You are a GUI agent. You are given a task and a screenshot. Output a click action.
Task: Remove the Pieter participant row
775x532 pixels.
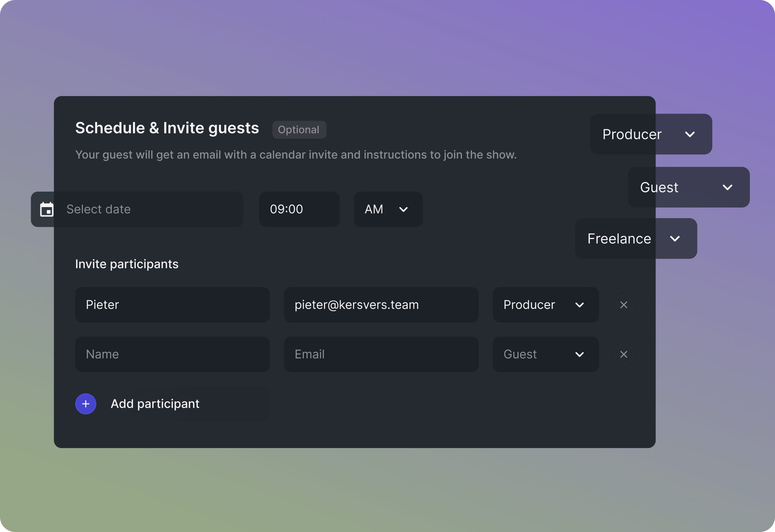(624, 305)
